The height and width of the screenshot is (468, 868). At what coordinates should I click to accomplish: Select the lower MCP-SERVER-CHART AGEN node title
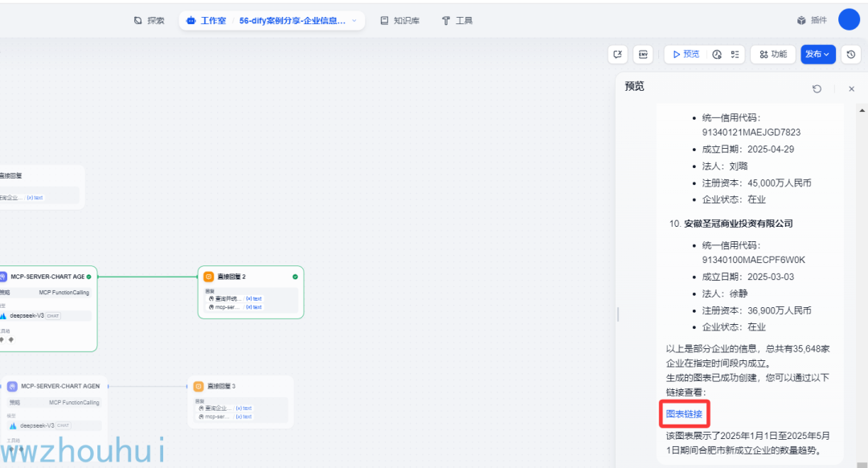(60, 386)
